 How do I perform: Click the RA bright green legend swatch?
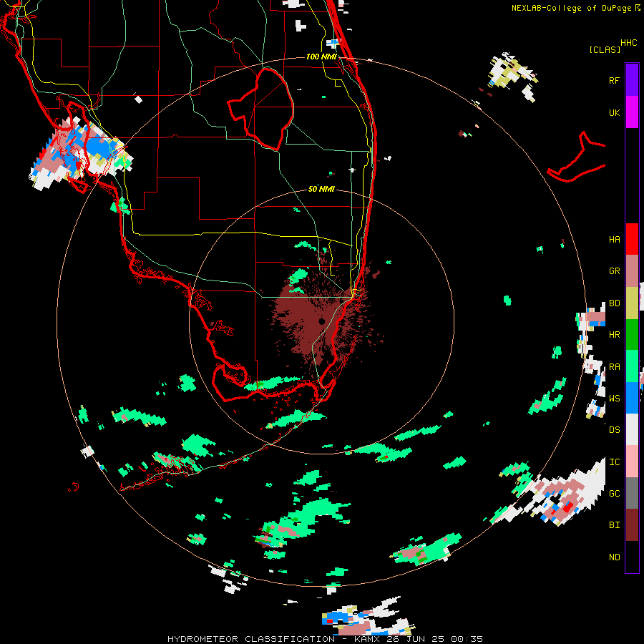click(x=632, y=366)
